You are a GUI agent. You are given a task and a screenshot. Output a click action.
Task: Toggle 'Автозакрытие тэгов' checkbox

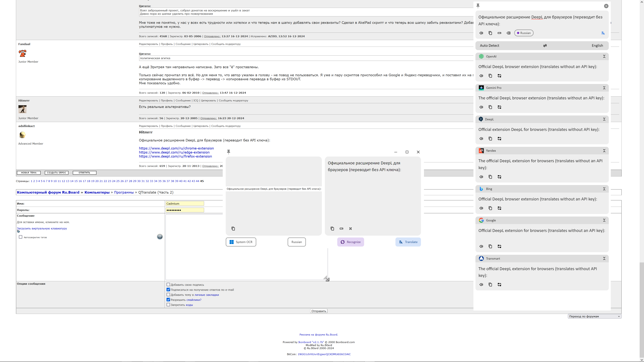click(20, 237)
